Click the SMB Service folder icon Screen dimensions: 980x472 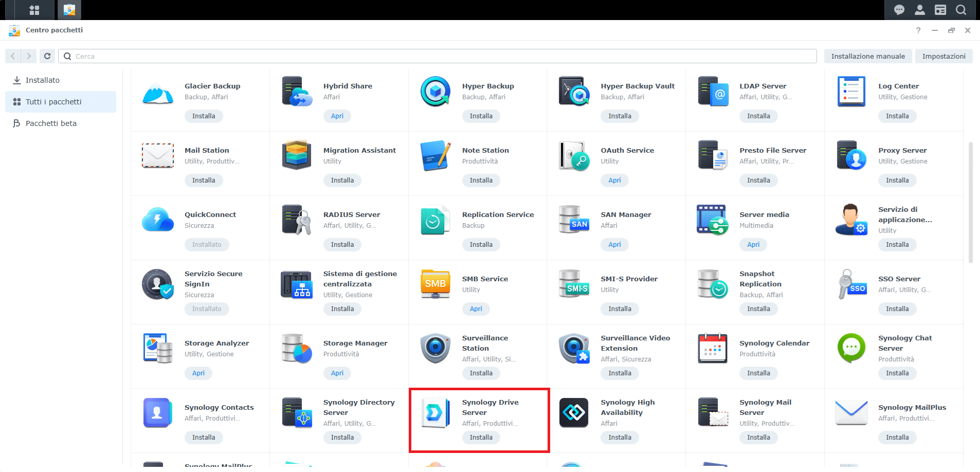(435, 284)
